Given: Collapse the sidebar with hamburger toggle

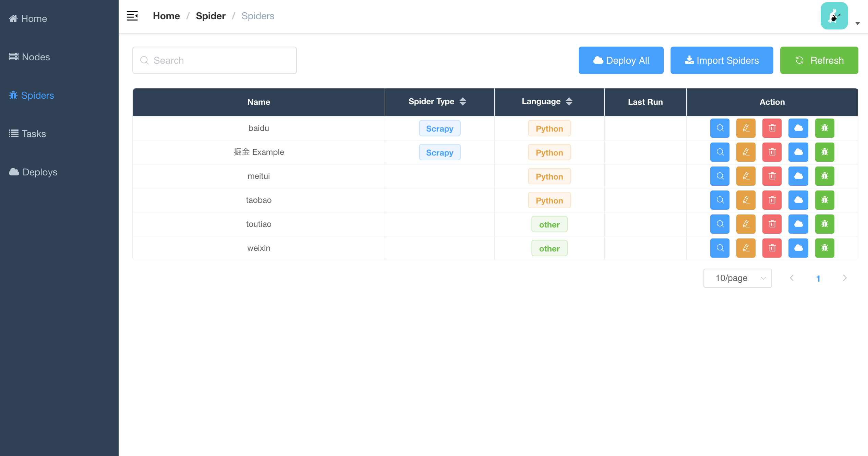Looking at the screenshot, I should 132,16.
